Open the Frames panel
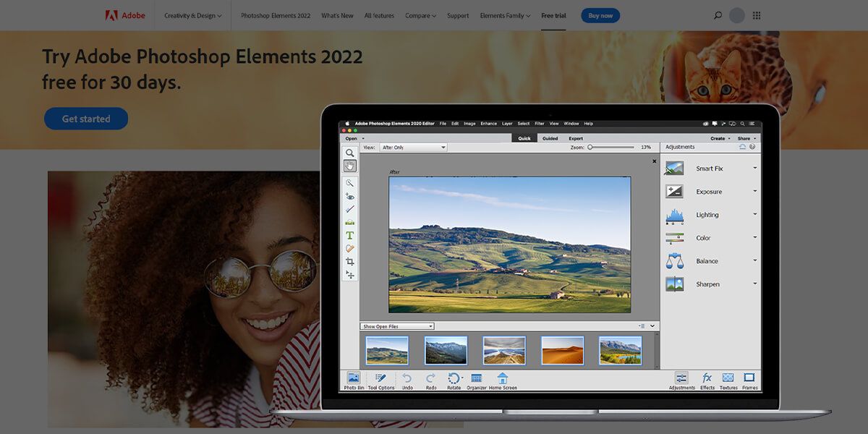 tap(749, 381)
